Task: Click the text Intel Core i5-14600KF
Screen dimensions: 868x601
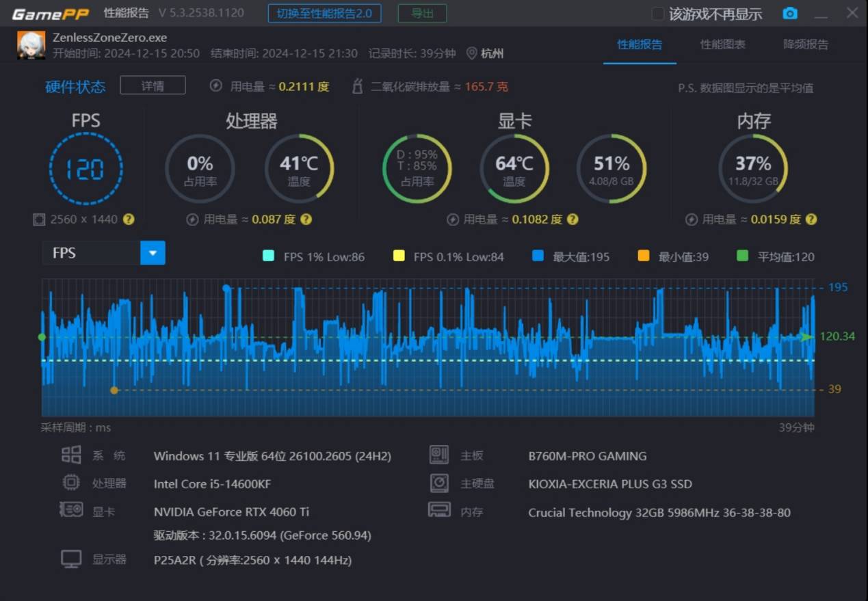Action: pos(212,484)
